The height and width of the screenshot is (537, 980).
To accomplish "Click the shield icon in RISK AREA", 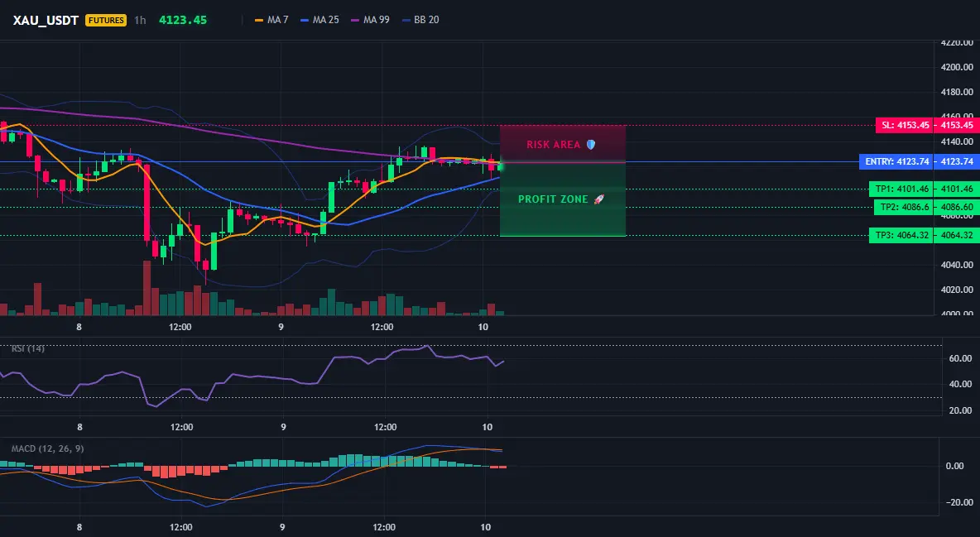I will [591, 145].
